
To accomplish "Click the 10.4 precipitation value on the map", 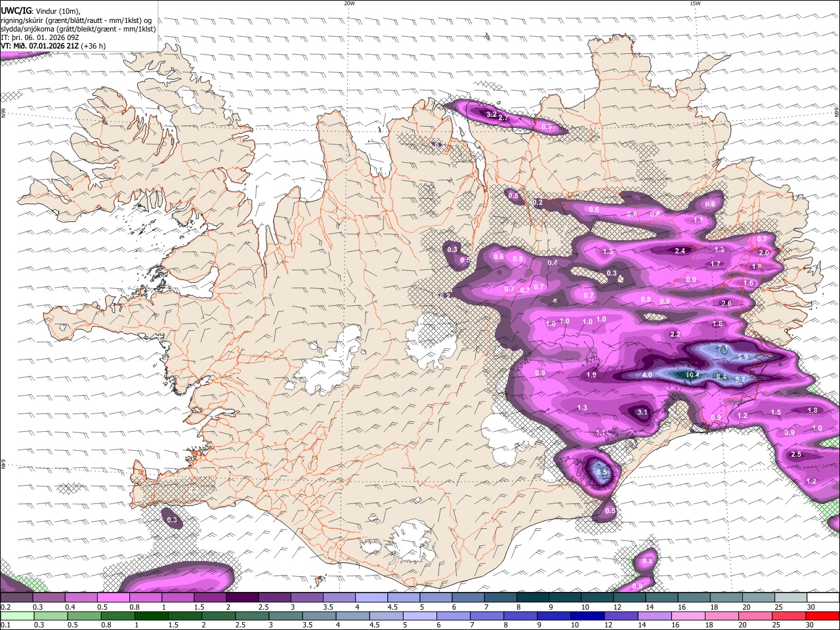I will click(x=692, y=375).
